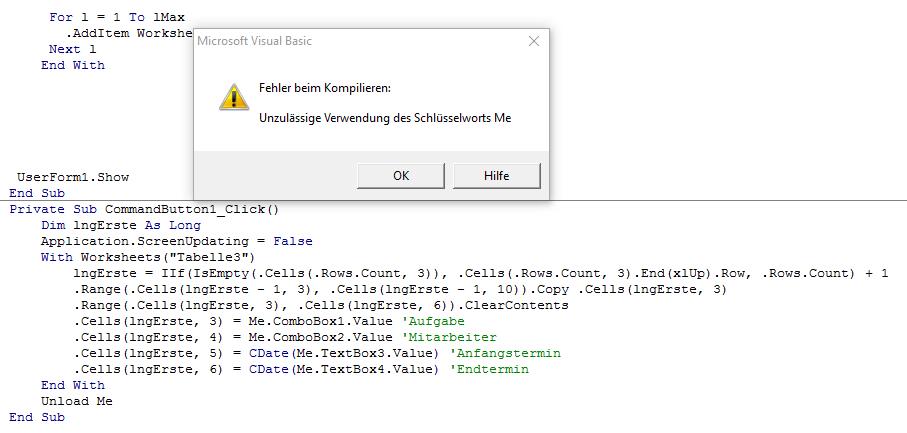Place cursor on 'UserForm1.Show' line
Screen dimensions: 907x433
73,177
